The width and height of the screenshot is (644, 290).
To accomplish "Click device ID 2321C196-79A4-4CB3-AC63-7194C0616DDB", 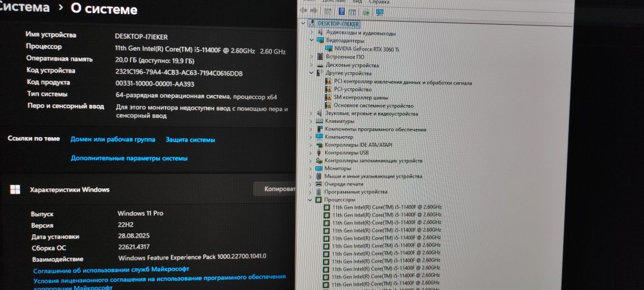I will 179,73.
